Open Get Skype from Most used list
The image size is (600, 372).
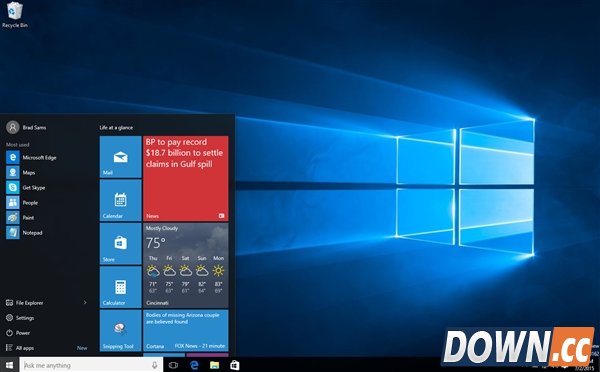click(26, 188)
